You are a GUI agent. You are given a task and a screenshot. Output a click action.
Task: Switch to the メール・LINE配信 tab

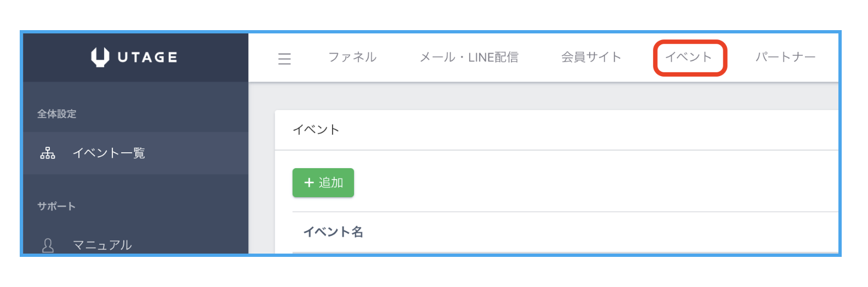point(469,58)
